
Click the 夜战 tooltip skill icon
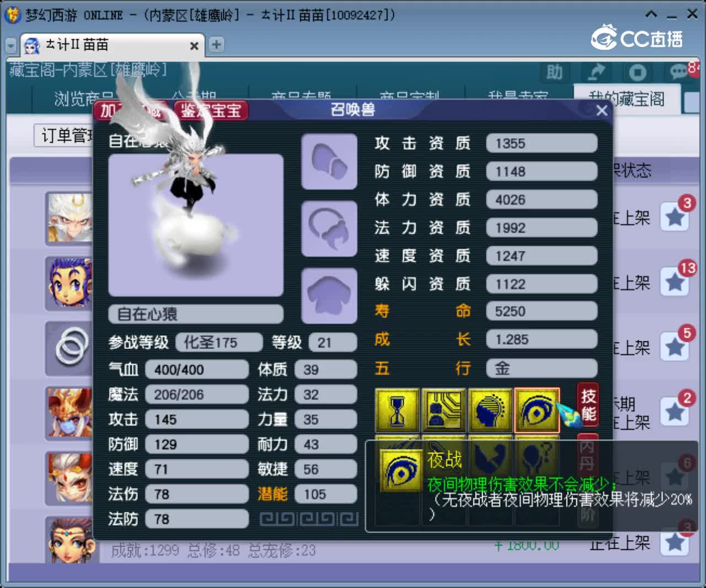[x=400, y=470]
